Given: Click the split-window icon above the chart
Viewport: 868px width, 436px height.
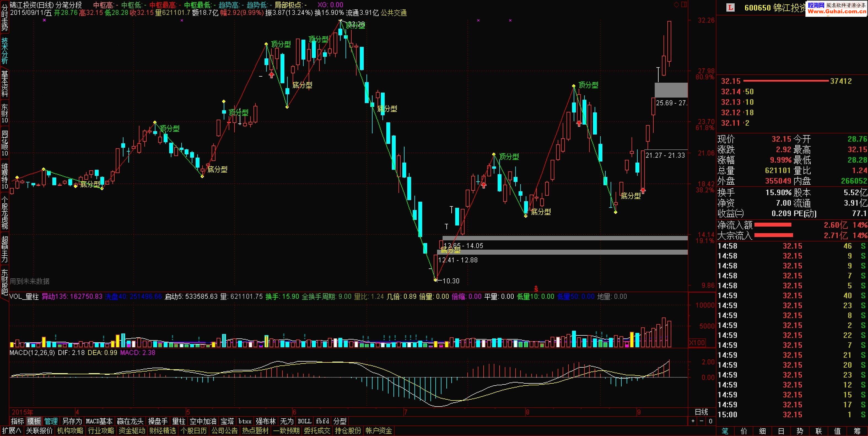Looking at the screenshot, I should [684, 5].
